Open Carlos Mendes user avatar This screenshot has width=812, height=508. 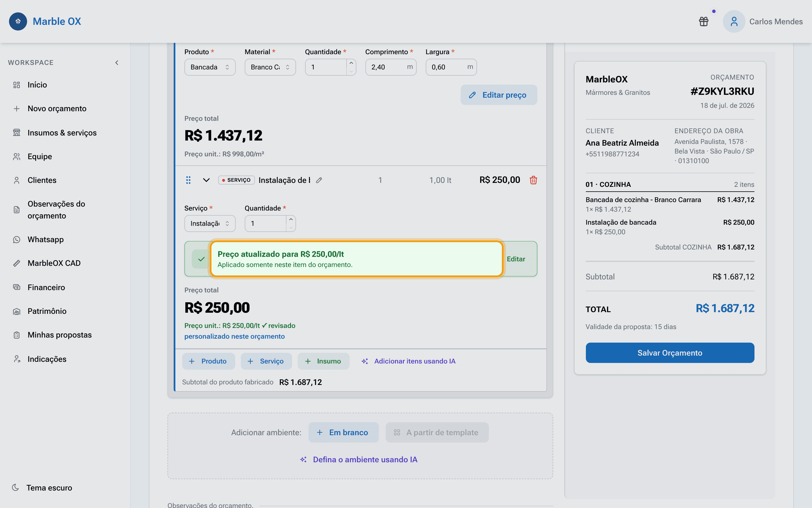pyautogui.click(x=734, y=21)
